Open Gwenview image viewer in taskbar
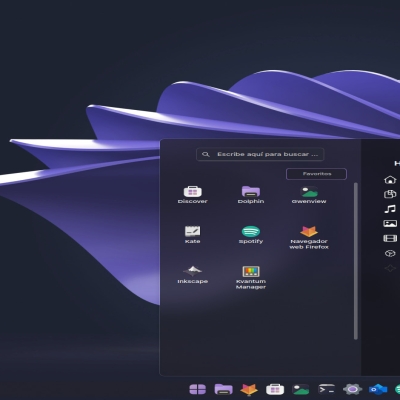 click(301, 389)
